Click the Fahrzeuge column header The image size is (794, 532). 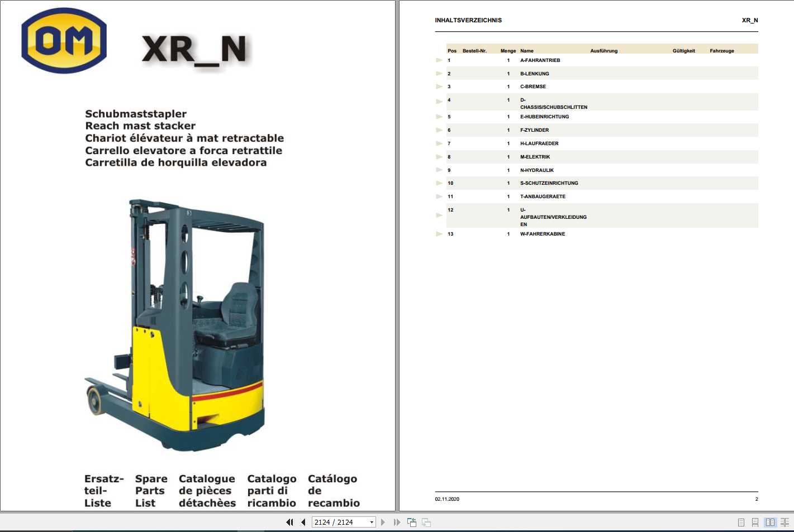(722, 51)
